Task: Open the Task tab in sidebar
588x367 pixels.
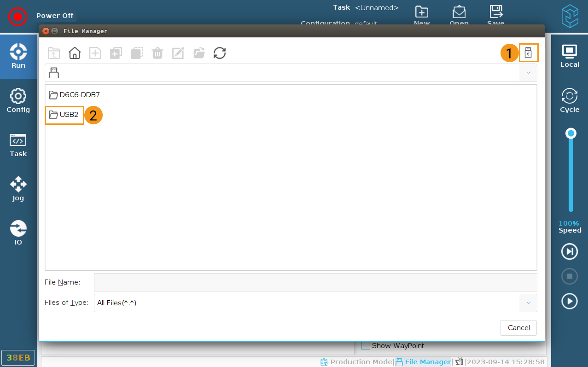Action: tap(18, 145)
